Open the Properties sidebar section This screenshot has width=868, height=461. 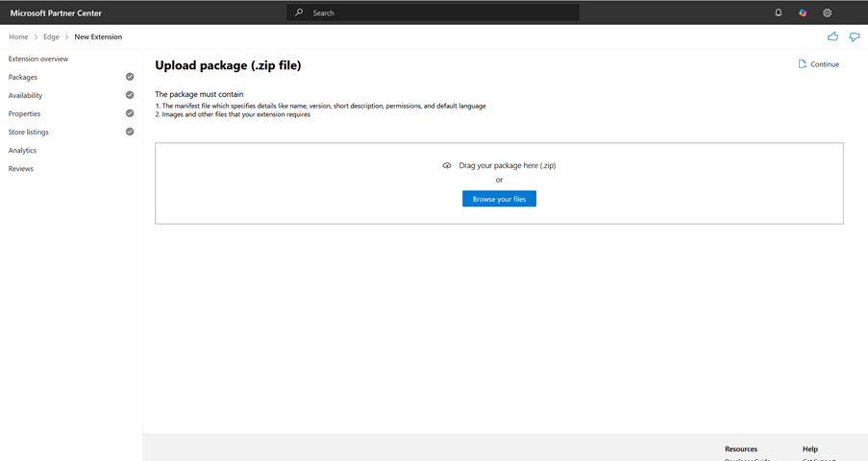tap(25, 113)
